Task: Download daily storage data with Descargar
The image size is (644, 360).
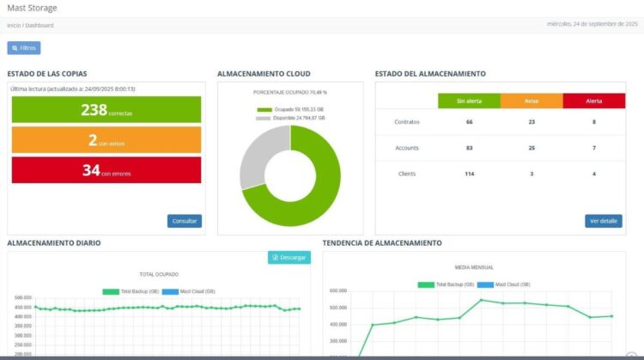Action: (289, 257)
